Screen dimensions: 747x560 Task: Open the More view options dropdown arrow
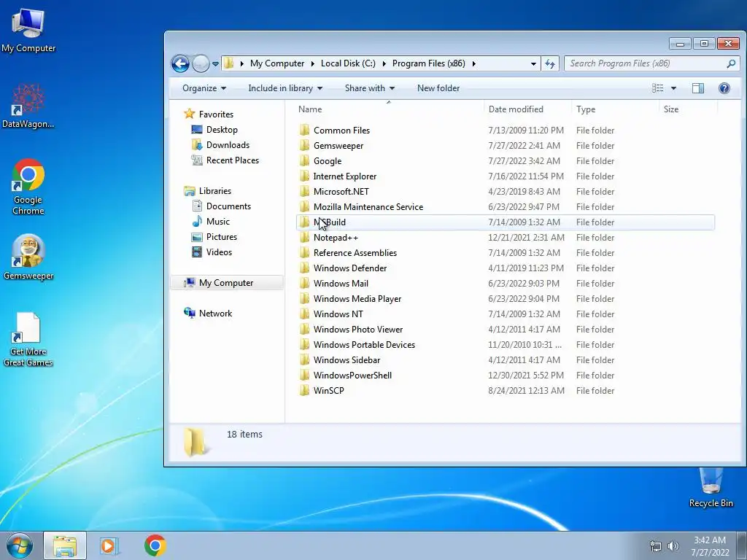click(673, 88)
